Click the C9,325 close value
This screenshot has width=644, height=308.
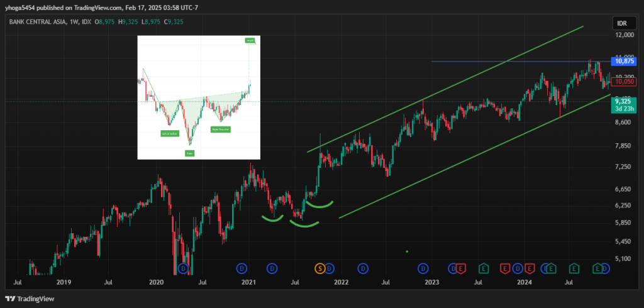174,21
